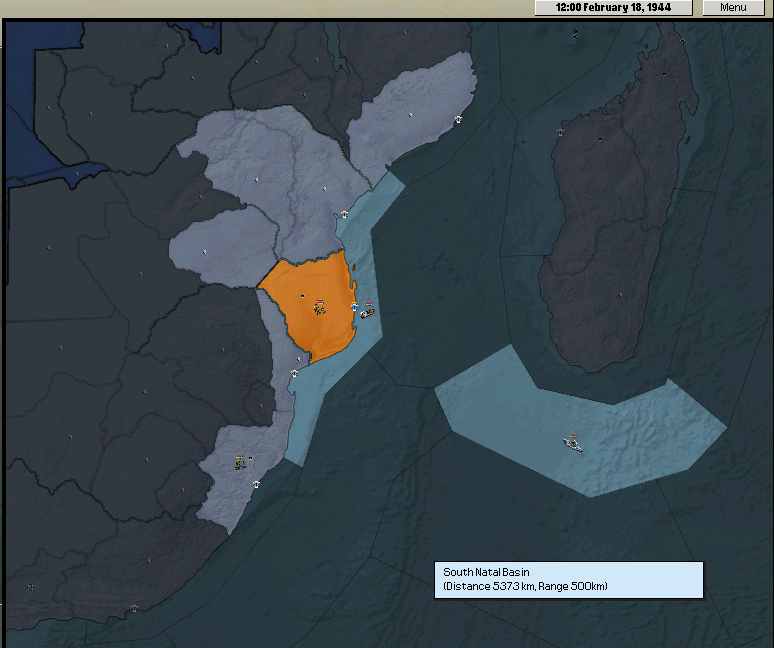
Task: Click the port icon on the northeastern light-gray province's coast
Action: point(458,119)
